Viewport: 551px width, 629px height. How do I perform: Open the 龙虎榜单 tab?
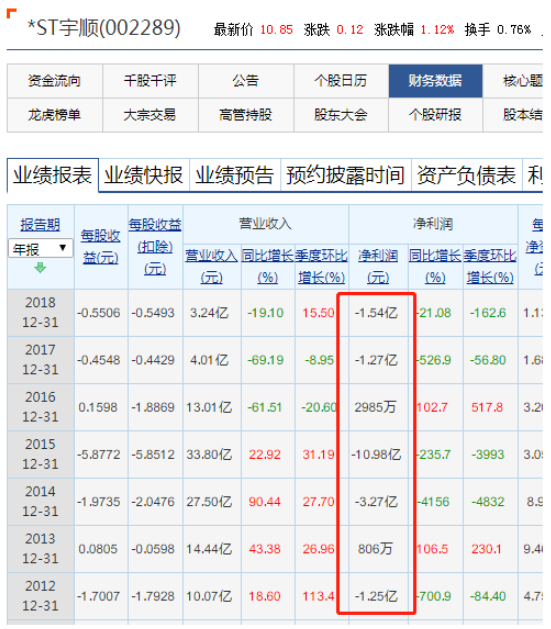[x=55, y=115]
